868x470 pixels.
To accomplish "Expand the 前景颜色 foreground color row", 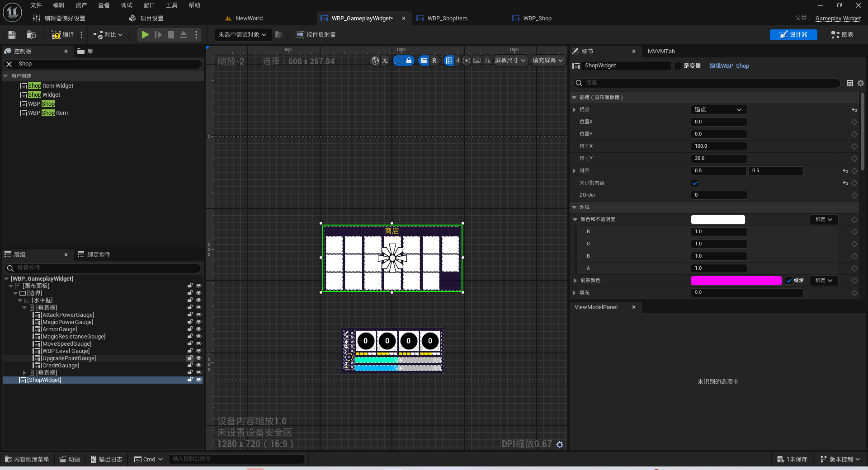I will coord(575,281).
